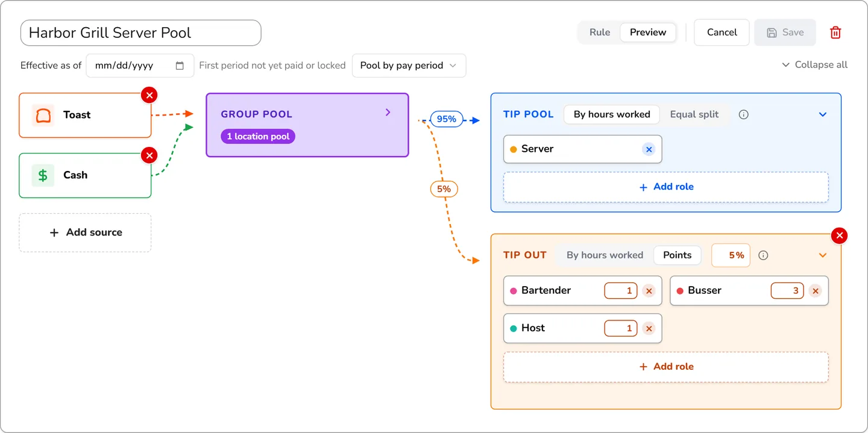The height and width of the screenshot is (433, 868).
Task: Collapse the Tip Pool panel chevron
Action: [823, 114]
